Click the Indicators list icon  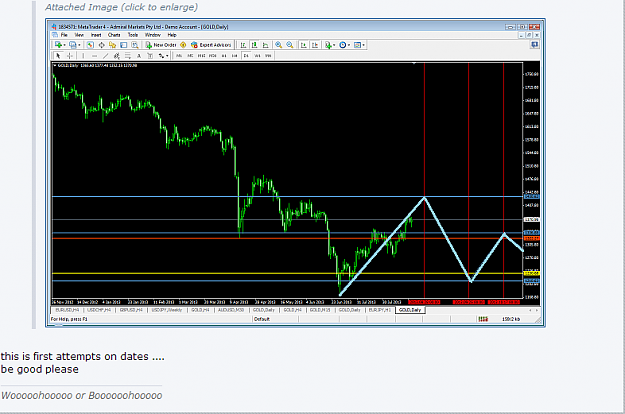(x=328, y=45)
